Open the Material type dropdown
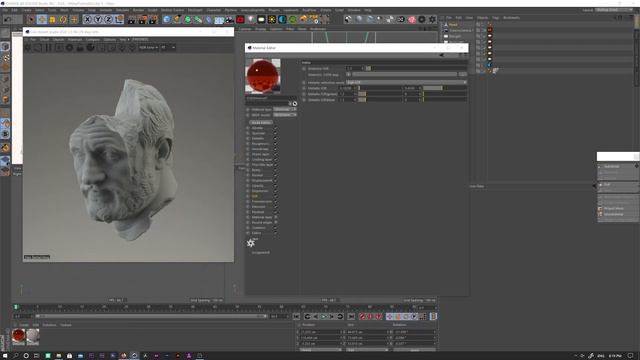 point(285,109)
